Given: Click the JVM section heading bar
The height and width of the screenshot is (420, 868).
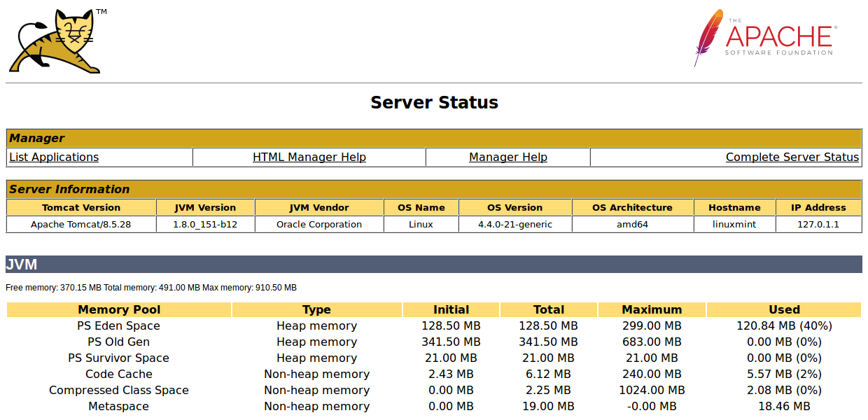Looking at the screenshot, I should [x=434, y=265].
